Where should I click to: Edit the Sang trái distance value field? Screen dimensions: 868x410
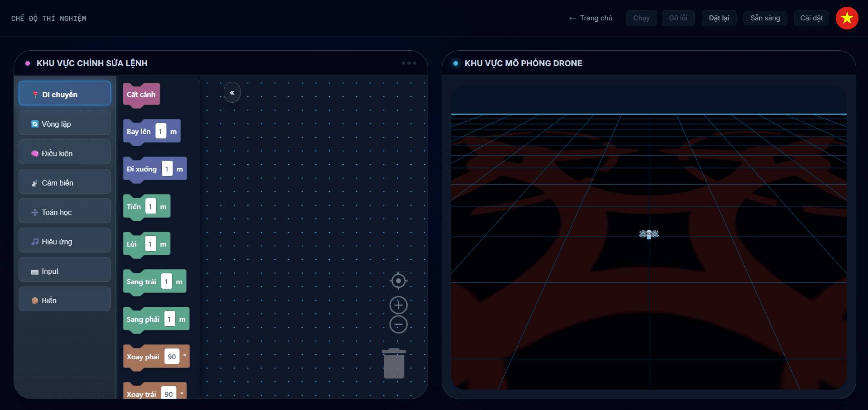tap(167, 281)
